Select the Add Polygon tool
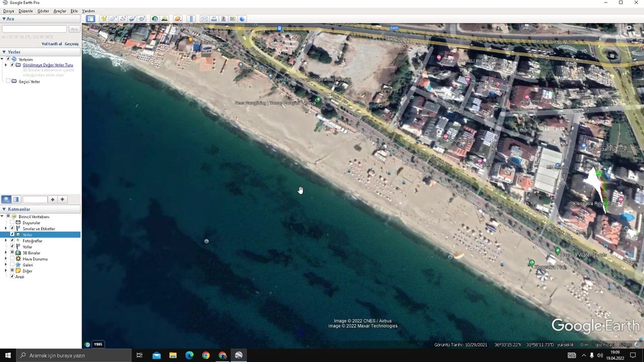The width and height of the screenshot is (644, 362). pyautogui.click(x=113, y=19)
